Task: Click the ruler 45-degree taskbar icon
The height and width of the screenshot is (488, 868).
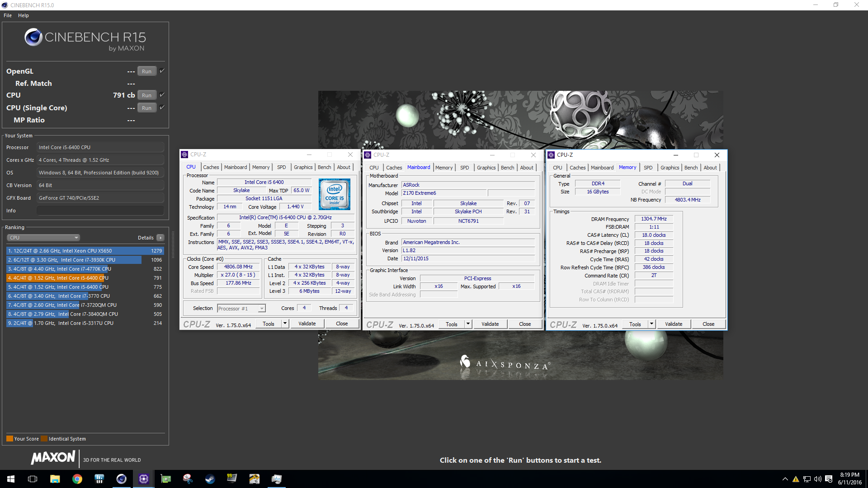Action: (x=254, y=479)
